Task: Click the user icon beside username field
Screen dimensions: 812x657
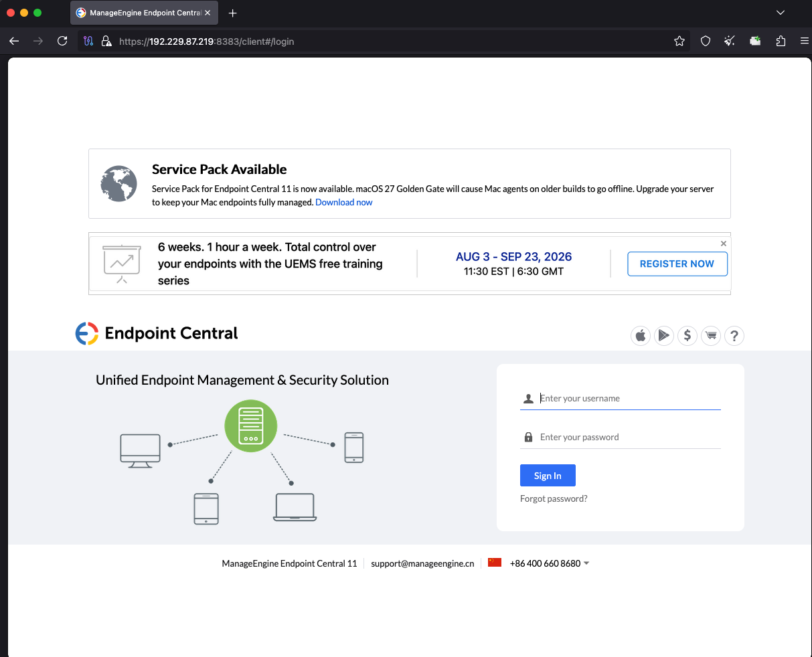Action: [x=528, y=398]
